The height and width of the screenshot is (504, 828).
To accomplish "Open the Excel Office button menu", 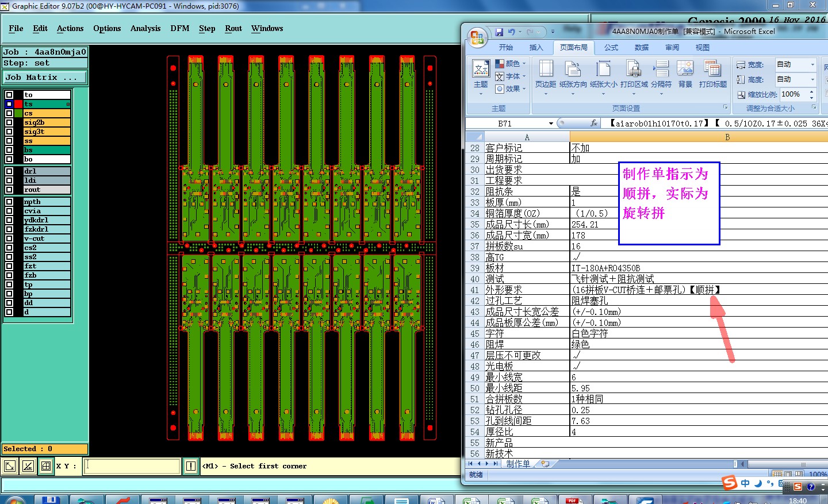I will (x=477, y=37).
